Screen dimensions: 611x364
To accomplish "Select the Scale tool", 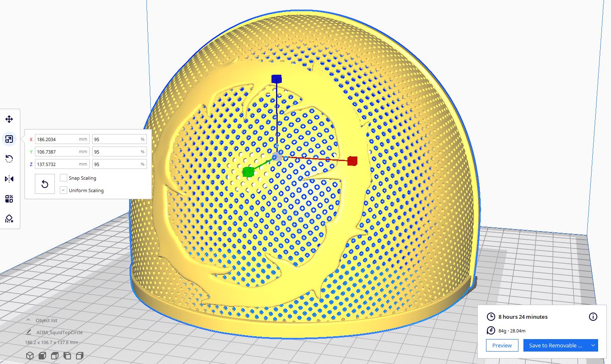I will click(9, 139).
